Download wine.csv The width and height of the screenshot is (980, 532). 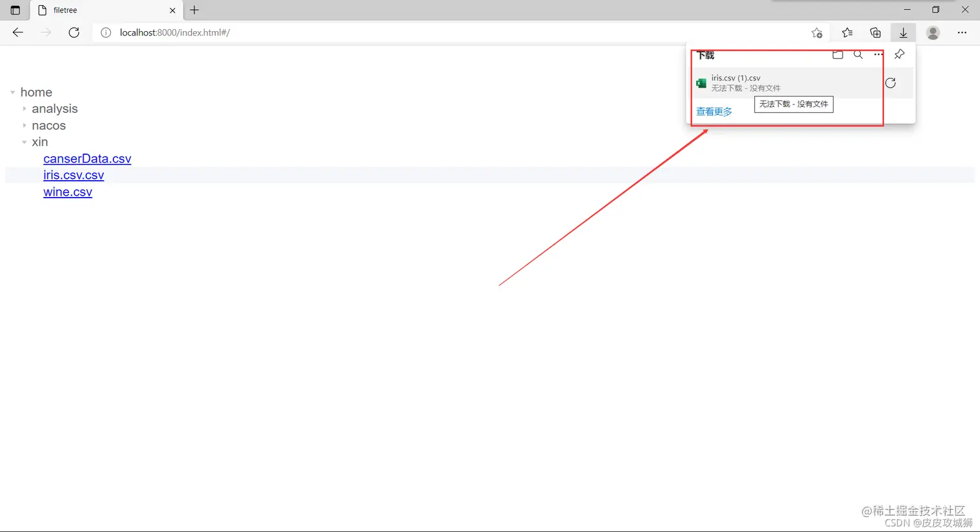tap(68, 192)
